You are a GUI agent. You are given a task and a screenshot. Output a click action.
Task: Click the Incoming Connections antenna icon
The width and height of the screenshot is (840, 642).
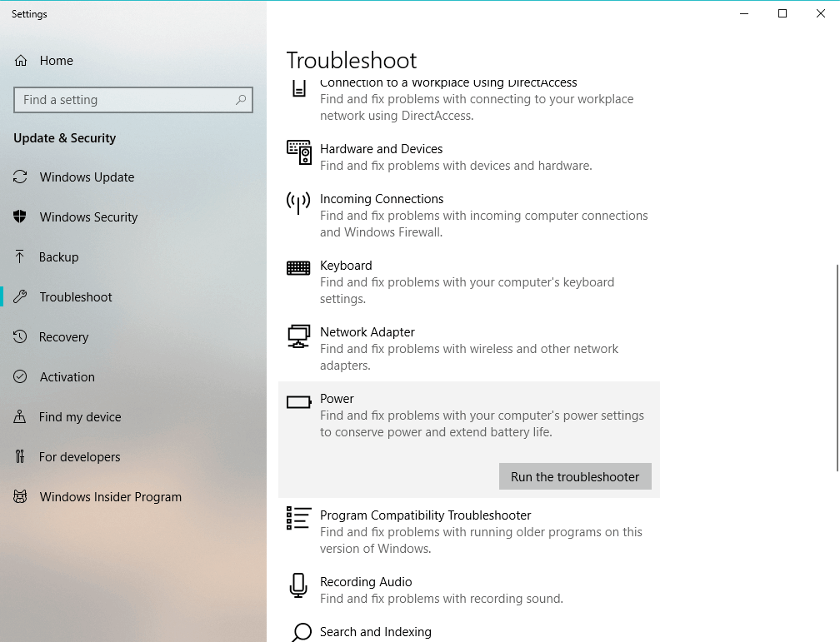298,203
